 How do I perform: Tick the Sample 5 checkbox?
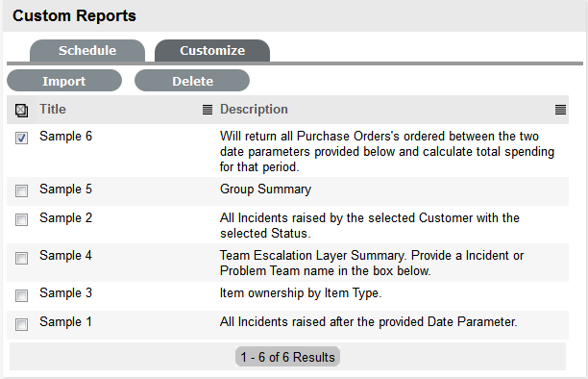(x=21, y=190)
